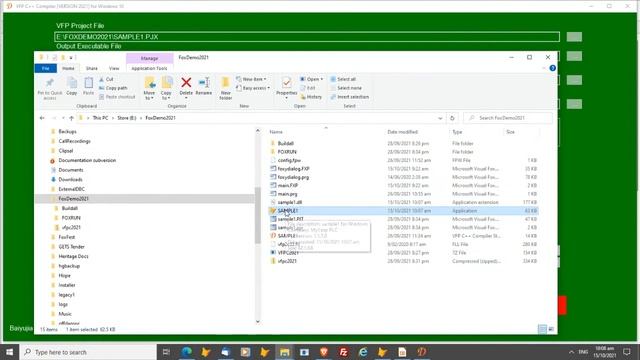
Task: Select the foxydialog.prg file
Action: tap(293, 177)
